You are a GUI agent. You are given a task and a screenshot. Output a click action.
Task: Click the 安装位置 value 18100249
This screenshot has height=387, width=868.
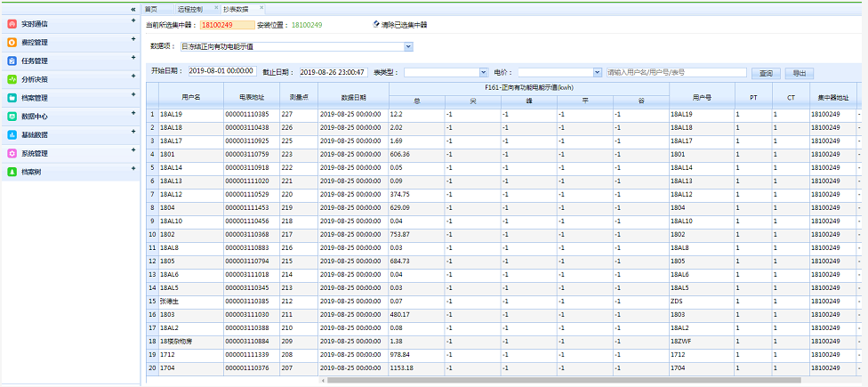(x=307, y=25)
